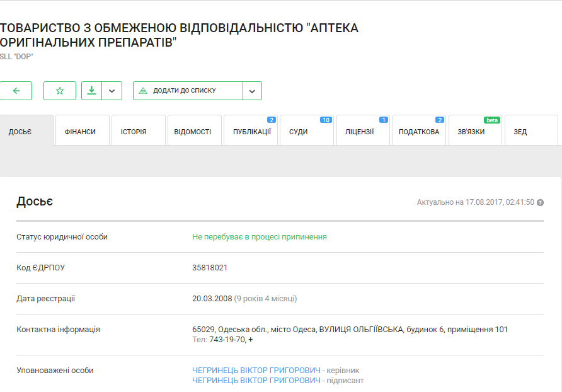This screenshot has width=562, height=392.
Task: Open the Ліцензії tab
Action: click(x=359, y=132)
